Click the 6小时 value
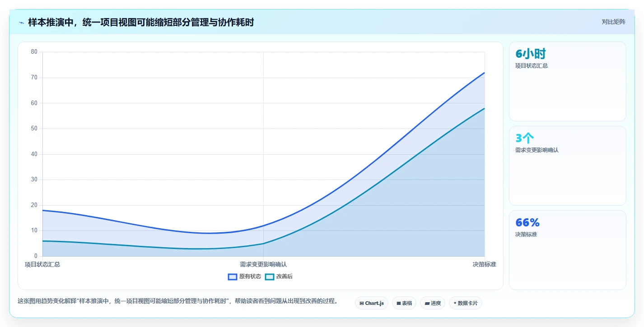Viewport: 644px width, 327px height. point(531,54)
